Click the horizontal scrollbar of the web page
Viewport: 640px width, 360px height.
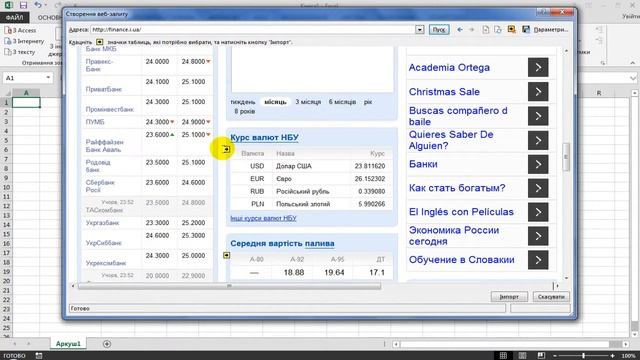[229, 286]
